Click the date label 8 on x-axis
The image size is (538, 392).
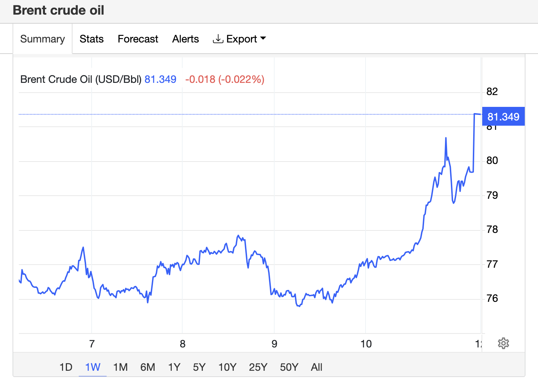tap(183, 344)
